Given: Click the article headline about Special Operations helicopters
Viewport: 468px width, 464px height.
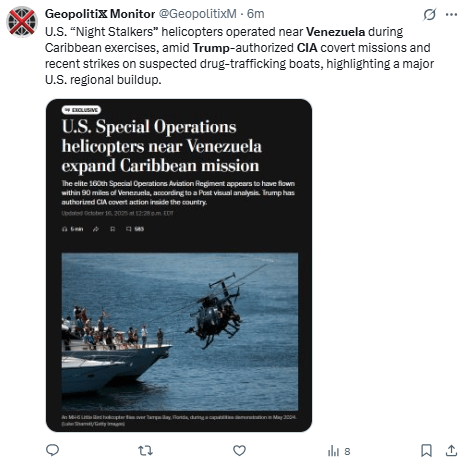Looking at the screenshot, I should pos(162,146).
